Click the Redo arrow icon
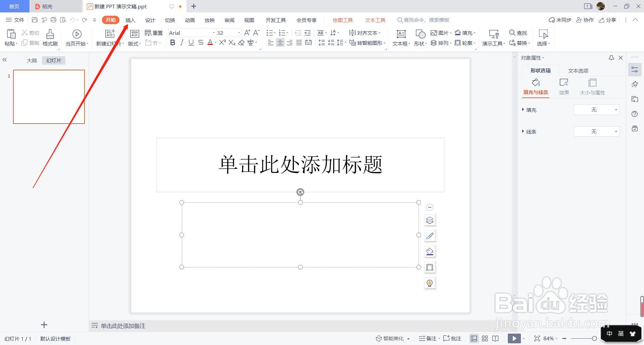 click(x=85, y=20)
